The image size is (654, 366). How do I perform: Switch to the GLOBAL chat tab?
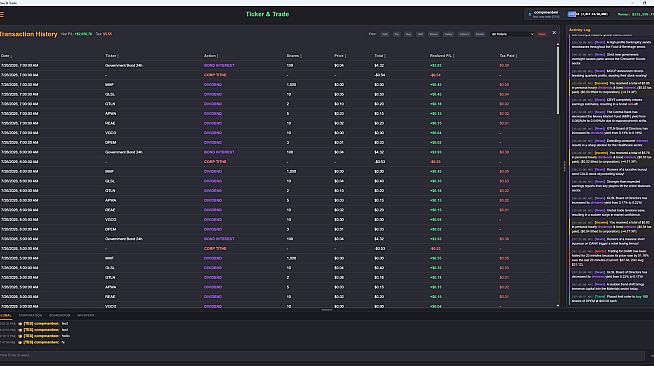tap(6, 316)
